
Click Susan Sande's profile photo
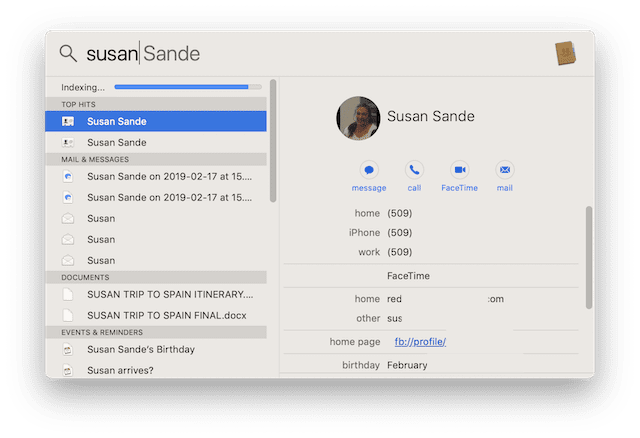tap(358, 118)
